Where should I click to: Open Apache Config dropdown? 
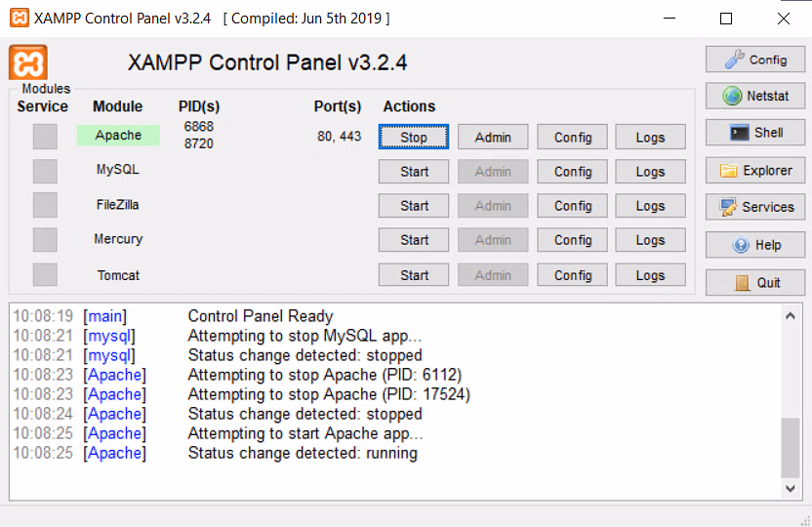(572, 138)
